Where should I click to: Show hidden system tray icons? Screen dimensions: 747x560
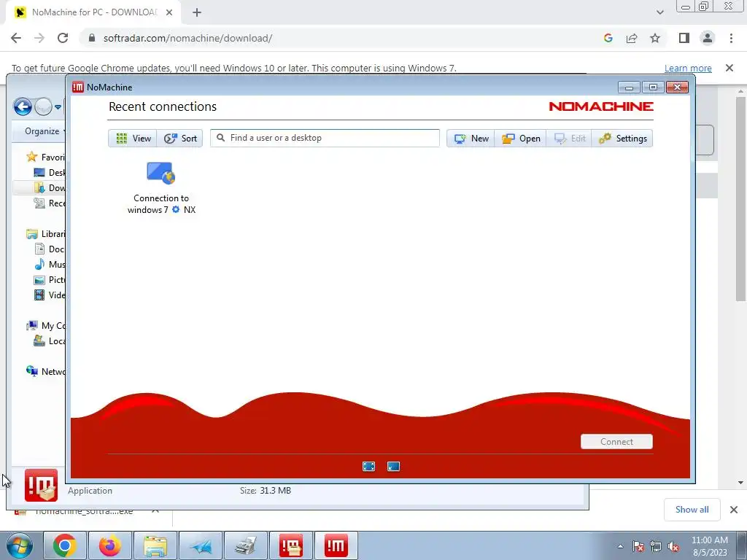[x=620, y=546]
